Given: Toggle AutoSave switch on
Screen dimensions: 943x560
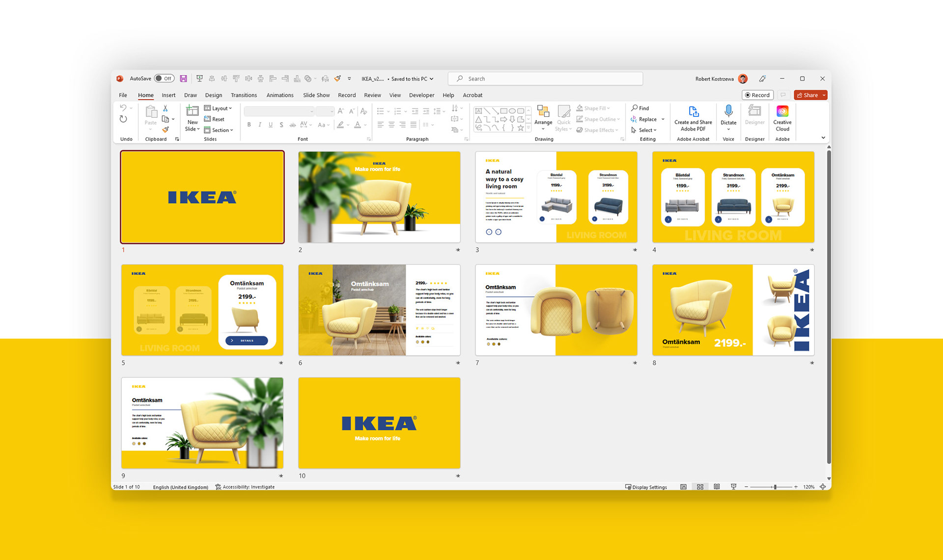Looking at the screenshot, I should pyautogui.click(x=164, y=79).
